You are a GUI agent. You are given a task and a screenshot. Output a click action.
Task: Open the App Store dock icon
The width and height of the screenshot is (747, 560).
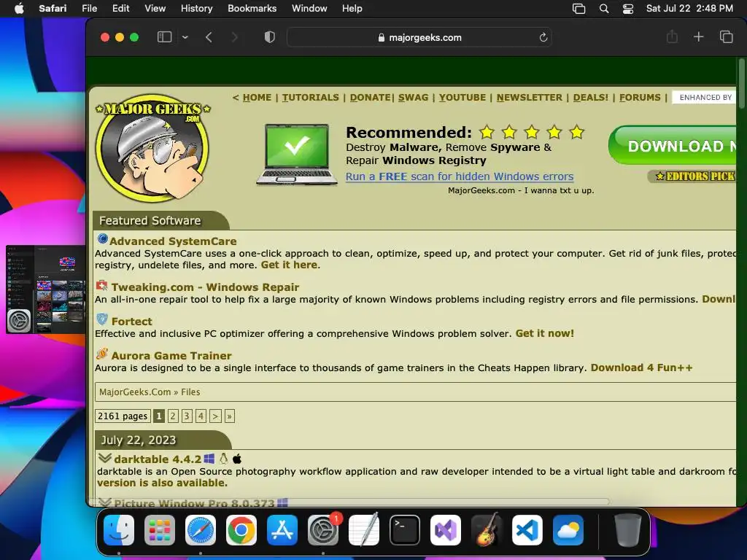(282, 530)
